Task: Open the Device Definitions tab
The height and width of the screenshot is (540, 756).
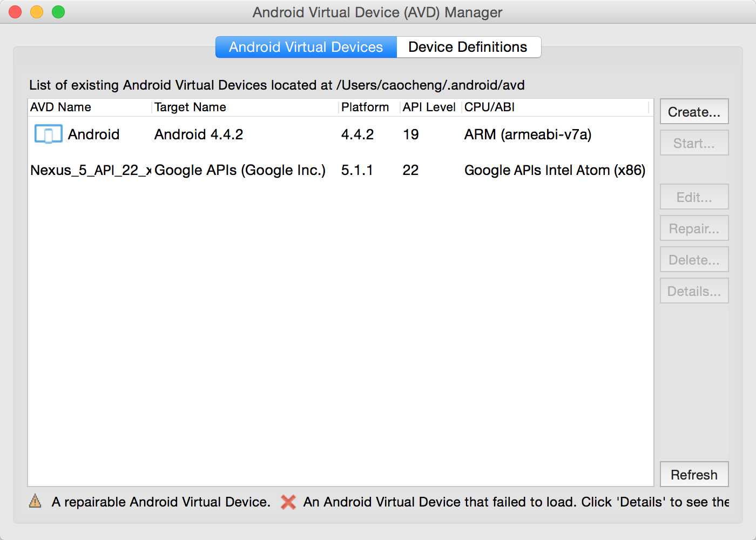Action: click(x=468, y=47)
